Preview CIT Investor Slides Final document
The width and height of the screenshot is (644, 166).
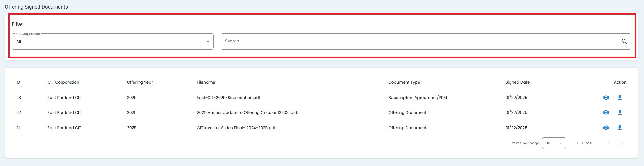click(x=606, y=128)
